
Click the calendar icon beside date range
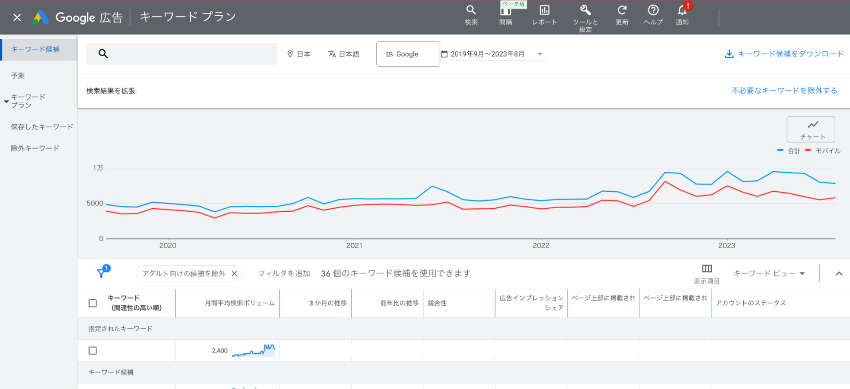[x=445, y=54]
